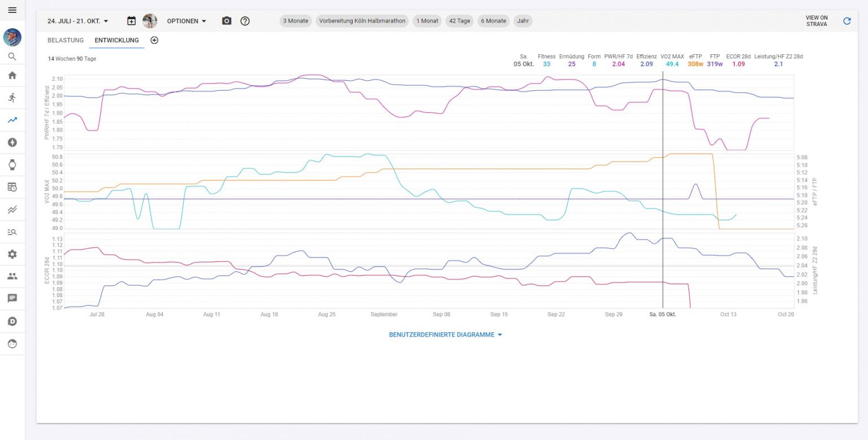Open the help question mark icon

(x=245, y=21)
